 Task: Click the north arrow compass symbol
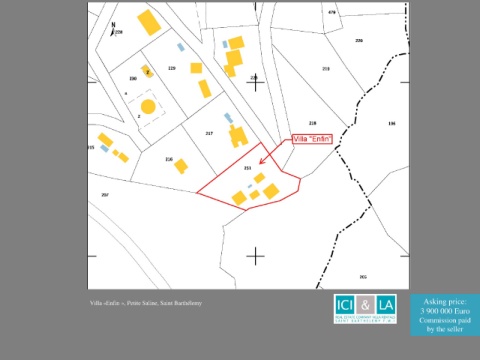pyautogui.click(x=113, y=29)
